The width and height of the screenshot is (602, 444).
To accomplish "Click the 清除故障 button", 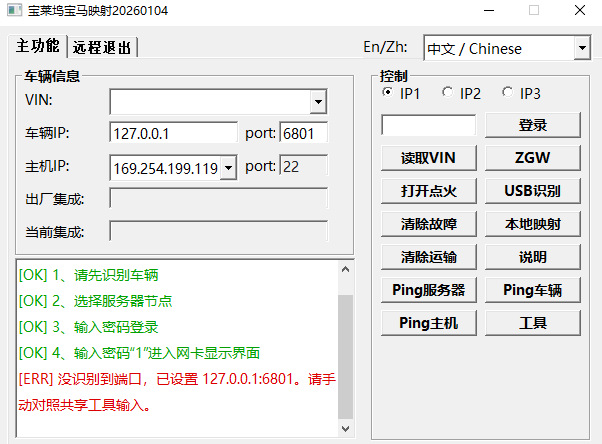I will (x=429, y=224).
